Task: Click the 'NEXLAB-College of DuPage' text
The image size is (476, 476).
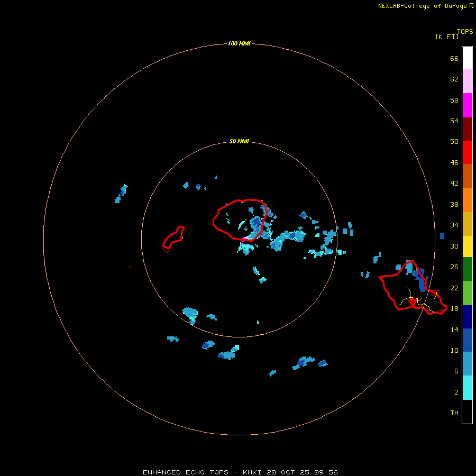Action: (x=422, y=6)
